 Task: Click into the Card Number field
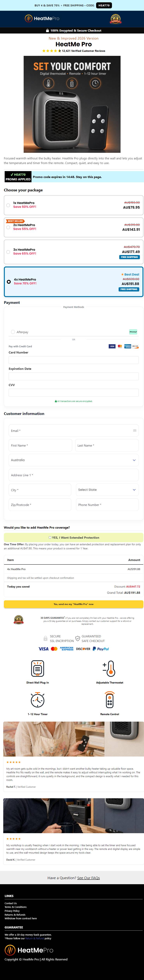tap(74, 360)
